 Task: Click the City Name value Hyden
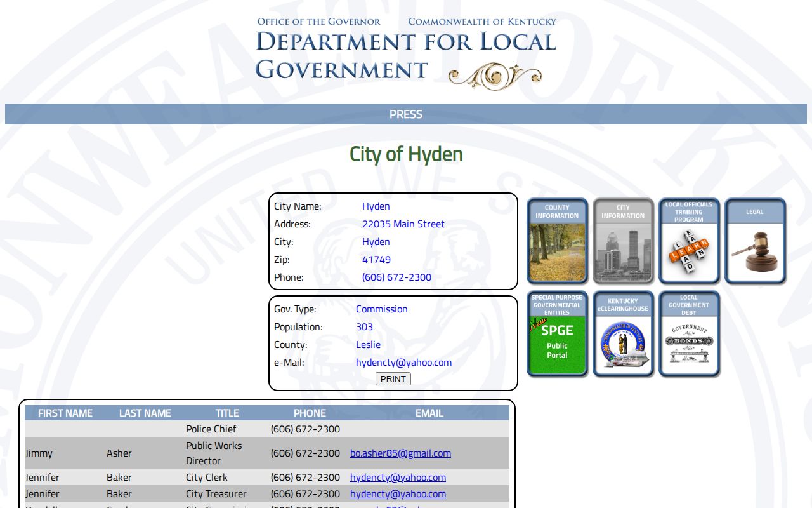376,206
